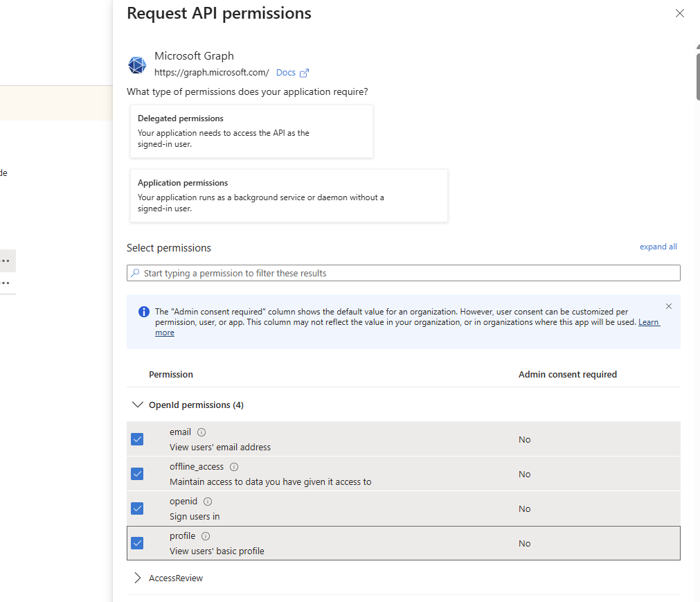The width and height of the screenshot is (700, 602).
Task: Expand the AccessReview permissions group
Action: (x=138, y=578)
